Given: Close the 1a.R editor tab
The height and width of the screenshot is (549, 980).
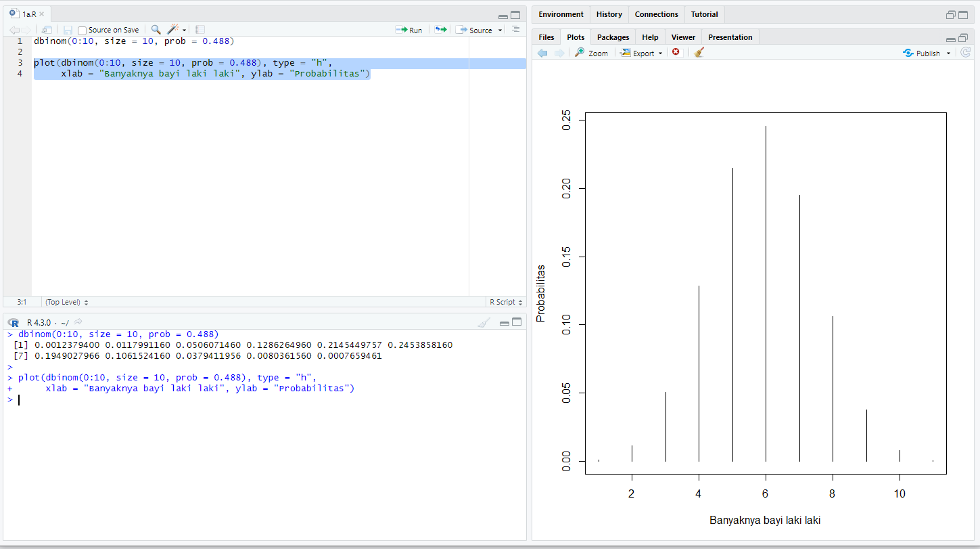Looking at the screenshot, I should click(42, 14).
